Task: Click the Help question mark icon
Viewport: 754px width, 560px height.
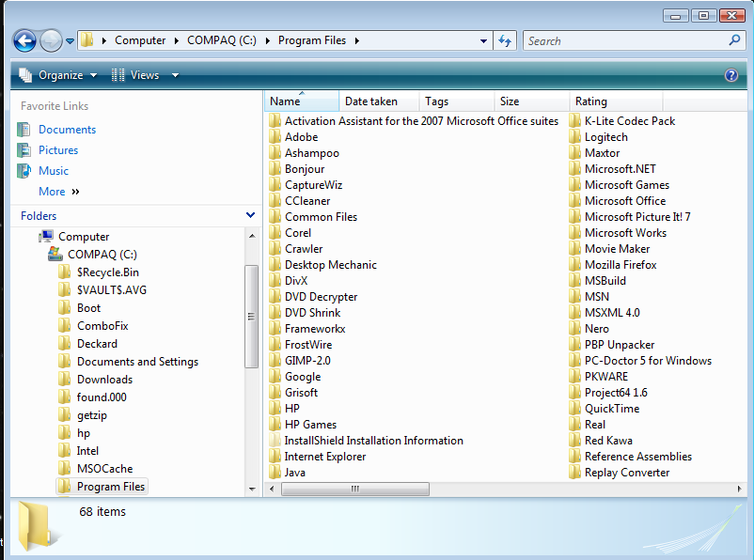Action: point(731,75)
